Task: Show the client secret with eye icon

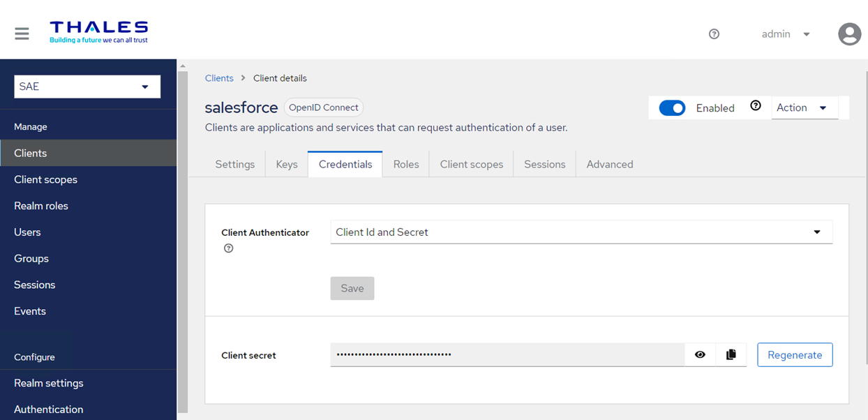Action: coord(700,354)
